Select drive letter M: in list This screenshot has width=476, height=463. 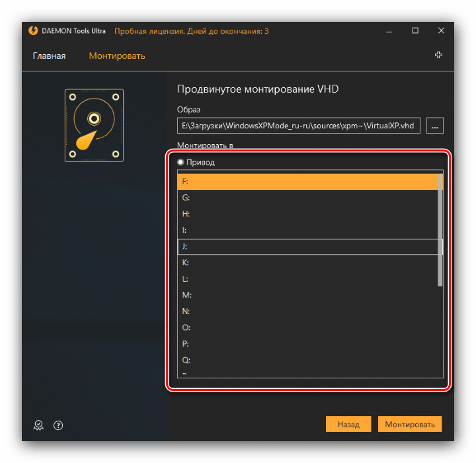coord(307,295)
